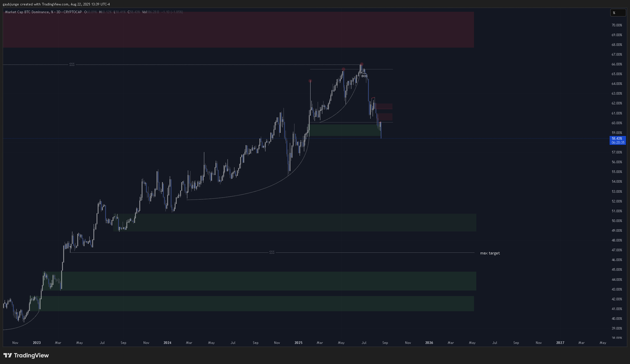Click the 2024 label on the time axis
Viewport: 630px width, 364px height.
pos(167,342)
